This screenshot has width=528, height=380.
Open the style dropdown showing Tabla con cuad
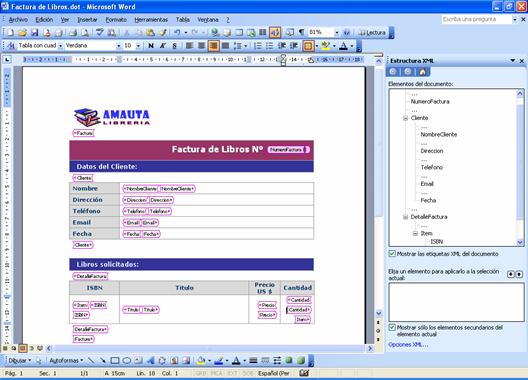(x=60, y=45)
